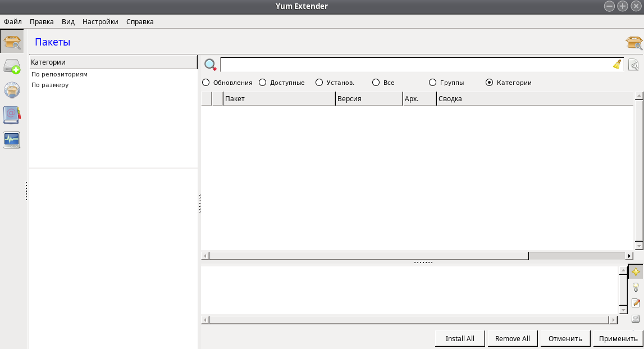
Task: Open the Правка menu
Action: [x=42, y=22]
